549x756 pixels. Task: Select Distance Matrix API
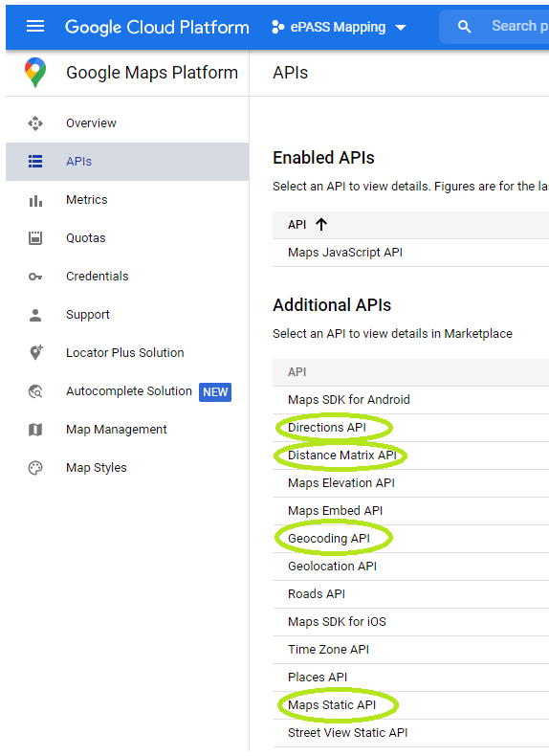[342, 456]
